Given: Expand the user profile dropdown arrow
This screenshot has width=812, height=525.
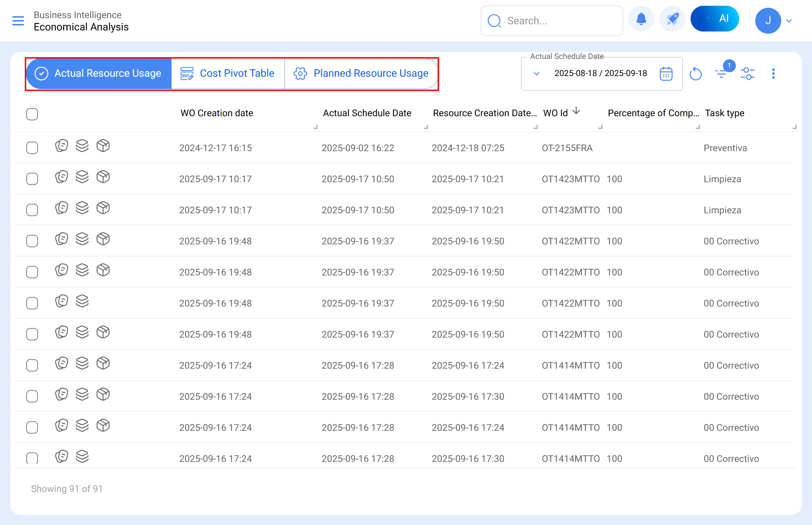Looking at the screenshot, I should (x=789, y=21).
